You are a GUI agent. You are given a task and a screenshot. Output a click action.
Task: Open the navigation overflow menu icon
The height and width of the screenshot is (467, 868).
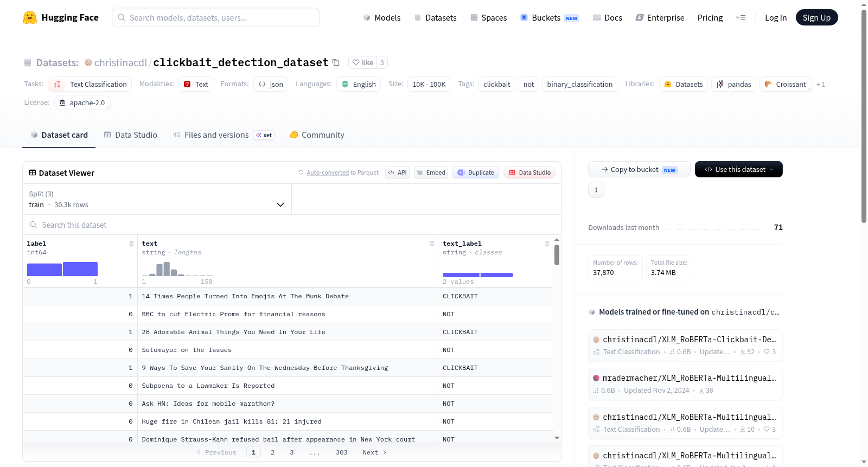click(x=741, y=17)
